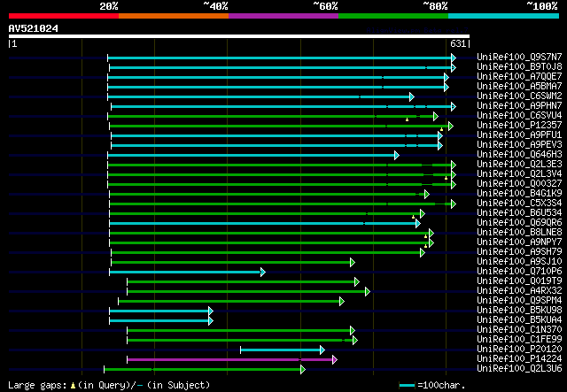This screenshot has height=392, width=567.
Task: Click the 100char scale bar in legend
Action: tap(408, 386)
